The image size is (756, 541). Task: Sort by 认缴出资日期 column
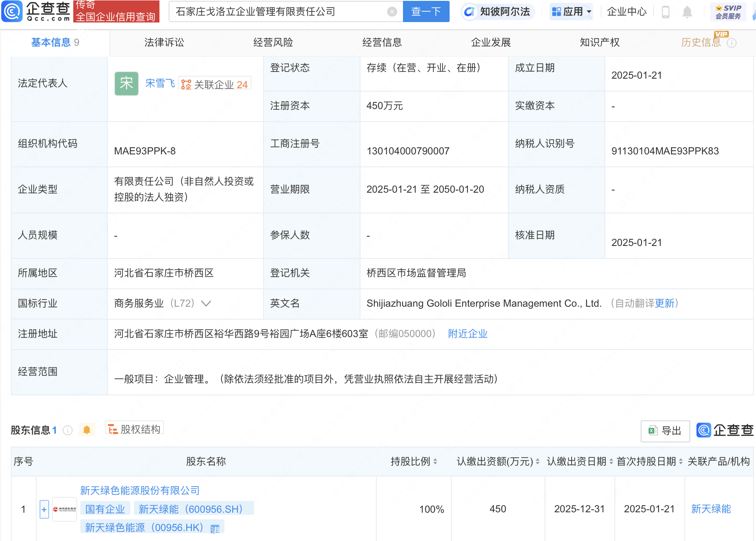(x=611, y=462)
